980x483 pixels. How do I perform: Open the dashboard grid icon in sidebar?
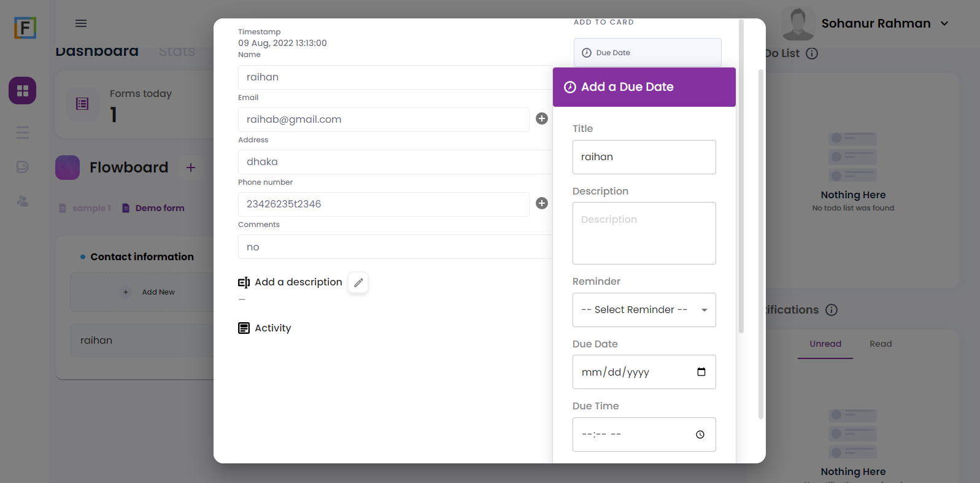(23, 91)
